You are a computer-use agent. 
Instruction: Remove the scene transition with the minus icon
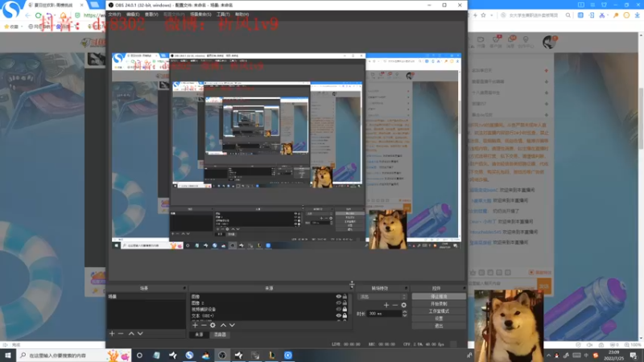(x=394, y=305)
